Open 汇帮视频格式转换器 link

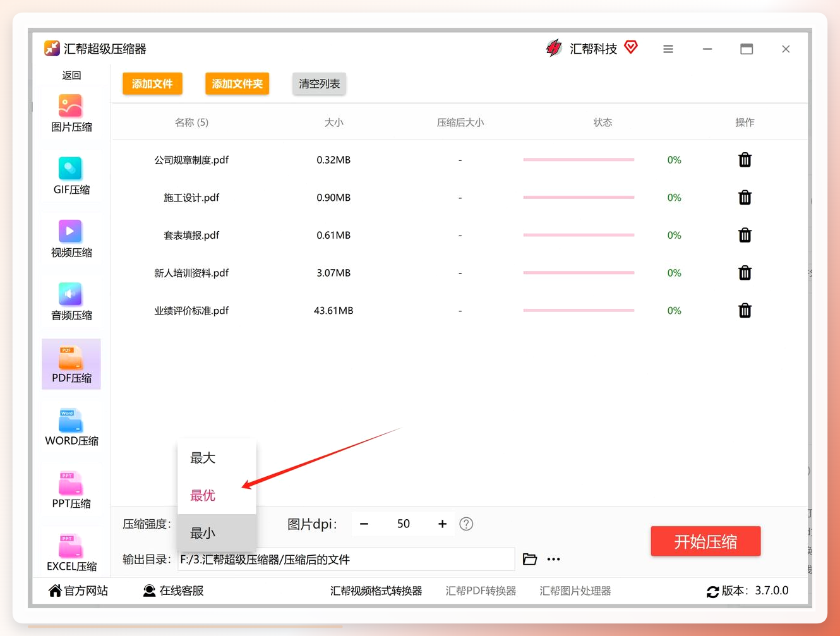coord(376,591)
